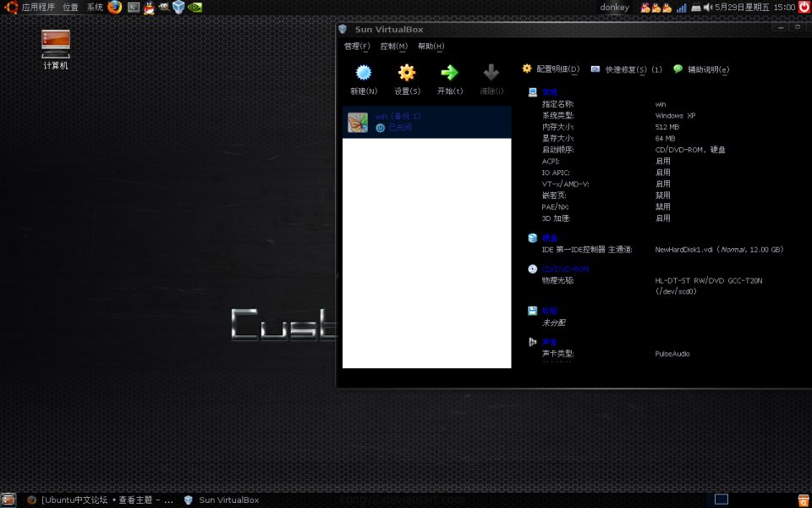This screenshot has height=508, width=812.
Task: Open the volume speaker in the tray
Action: (708, 8)
